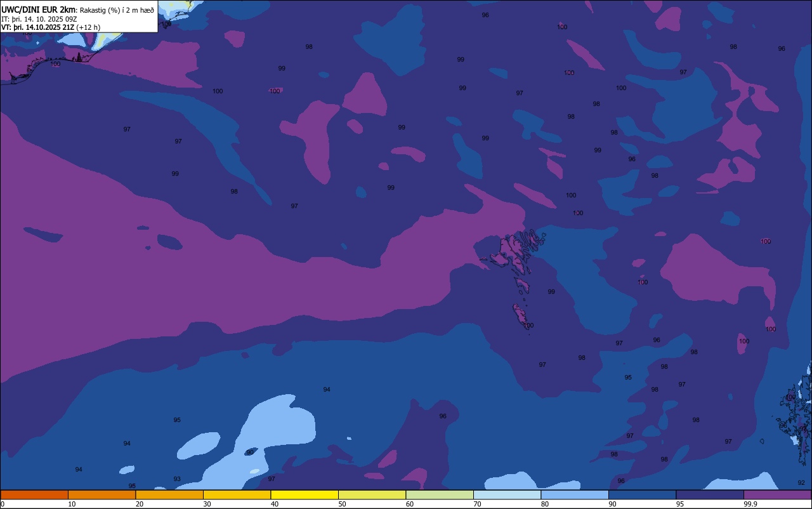Click the "10" legend scale label
812x509 pixels.
click(72, 504)
